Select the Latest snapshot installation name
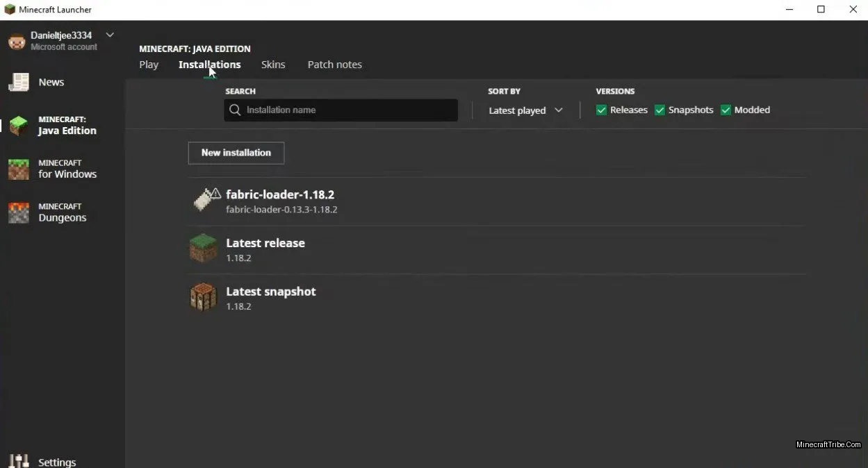 [271, 292]
